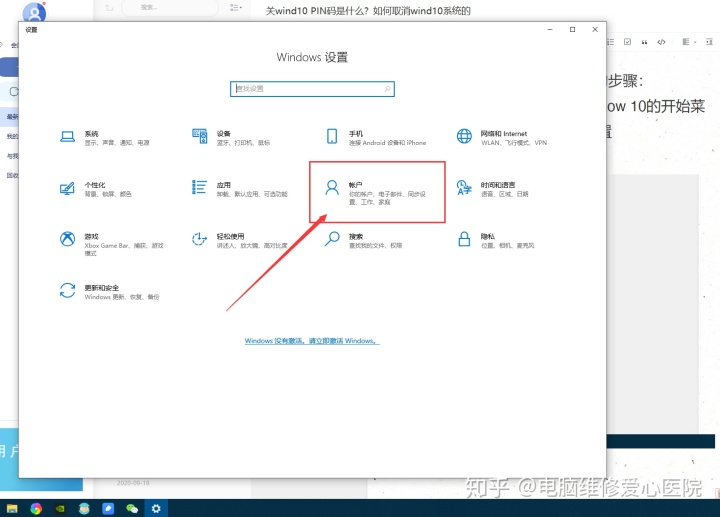Open the 帐户 (Accounts) person icon
720x517 pixels.
pos(332,188)
